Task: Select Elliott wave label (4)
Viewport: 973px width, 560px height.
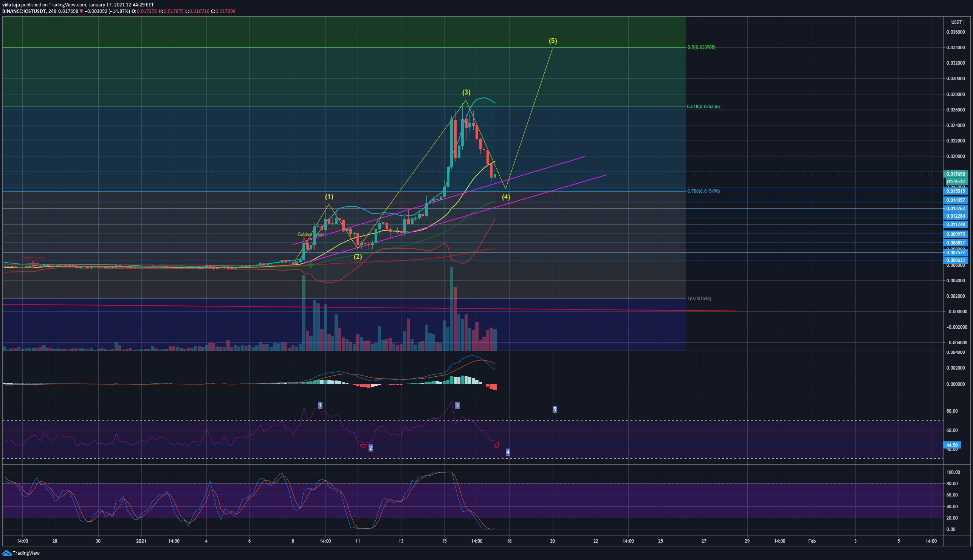Action: pos(506,197)
